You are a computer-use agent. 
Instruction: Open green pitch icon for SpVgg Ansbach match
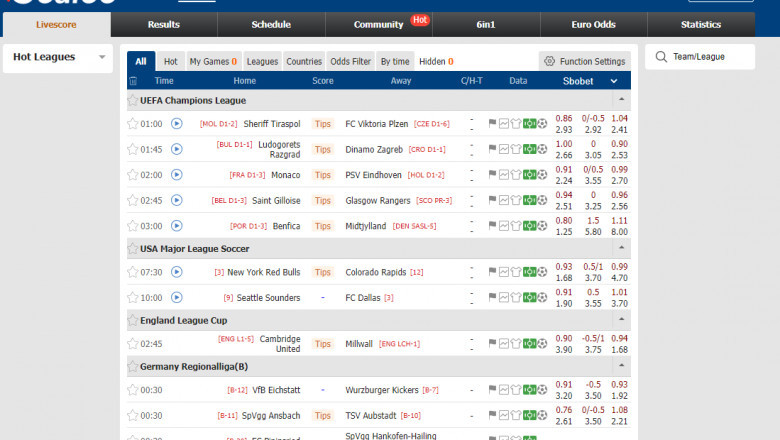(529, 415)
